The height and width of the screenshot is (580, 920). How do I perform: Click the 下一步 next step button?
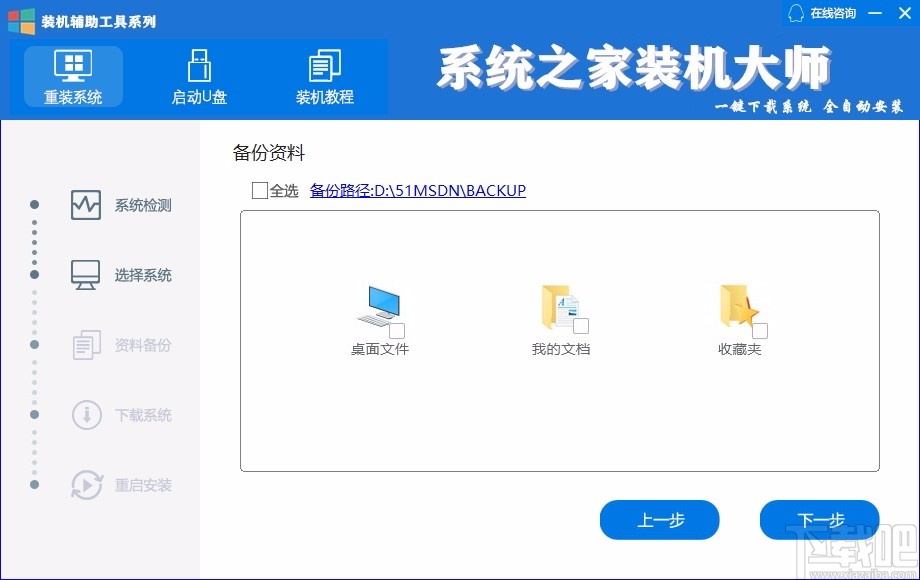click(x=819, y=520)
